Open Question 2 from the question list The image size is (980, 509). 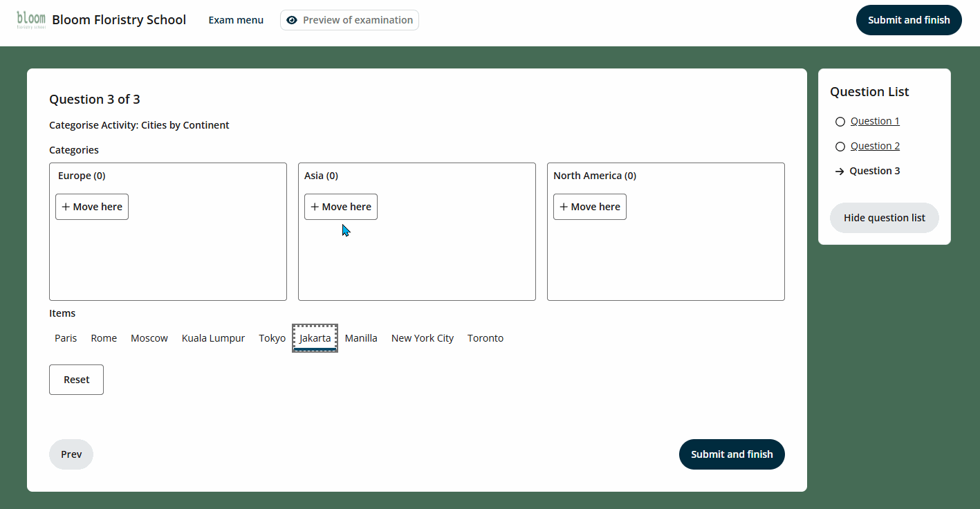[875, 146]
